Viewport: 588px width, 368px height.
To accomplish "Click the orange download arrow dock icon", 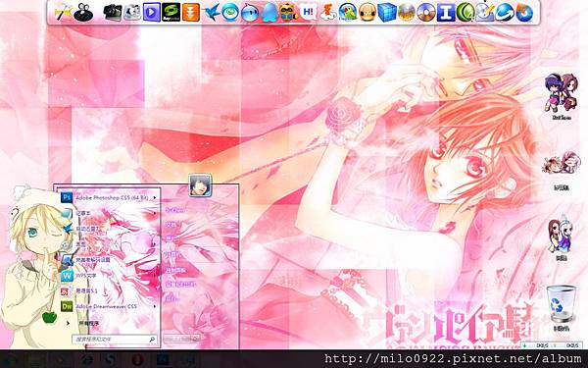I will [x=191, y=13].
